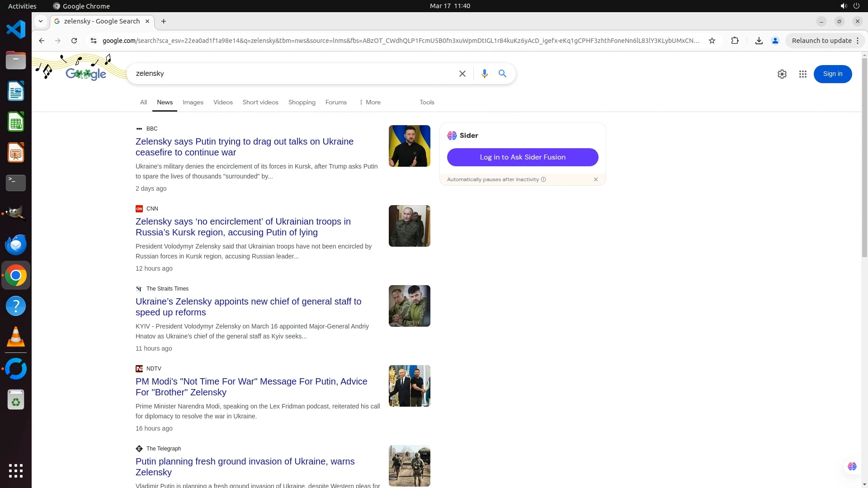Clear the search box with X icon

coord(462,74)
